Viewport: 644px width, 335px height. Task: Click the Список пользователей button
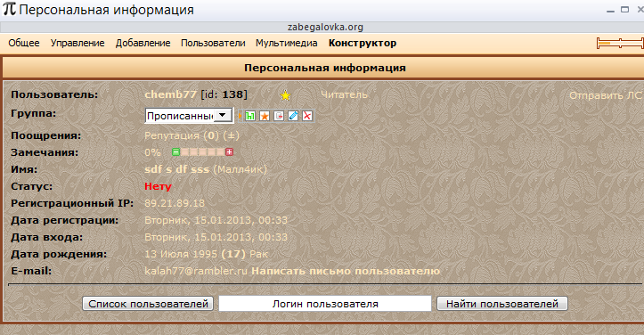[148, 304]
